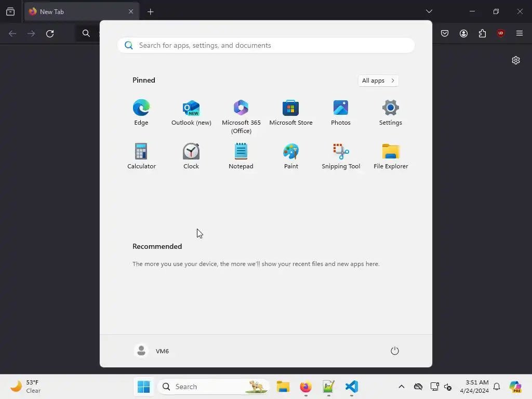This screenshot has height=399, width=532.
Task: Open the VM6 user account menu
Action: click(x=152, y=351)
